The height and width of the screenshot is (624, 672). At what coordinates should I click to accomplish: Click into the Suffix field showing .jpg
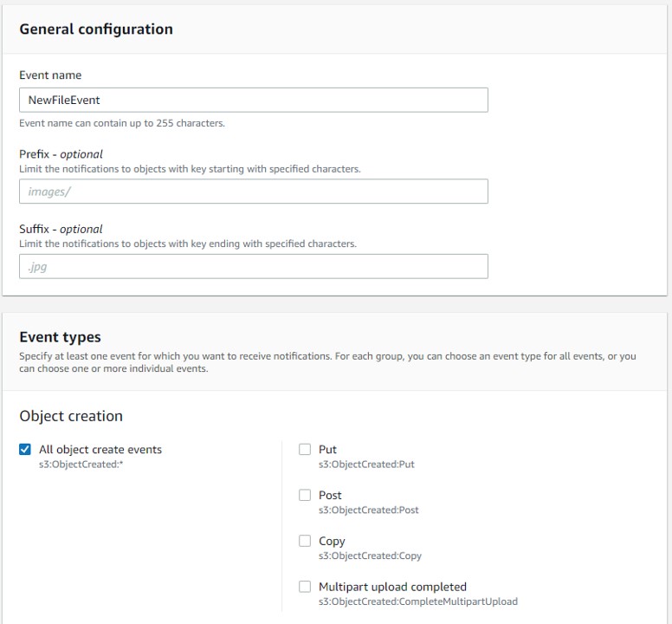pos(253,266)
